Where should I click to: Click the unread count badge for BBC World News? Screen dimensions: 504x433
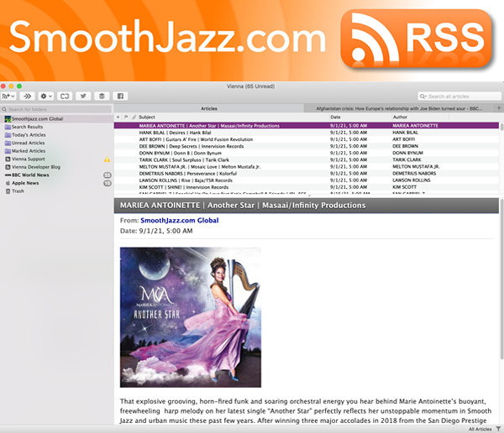[108, 175]
